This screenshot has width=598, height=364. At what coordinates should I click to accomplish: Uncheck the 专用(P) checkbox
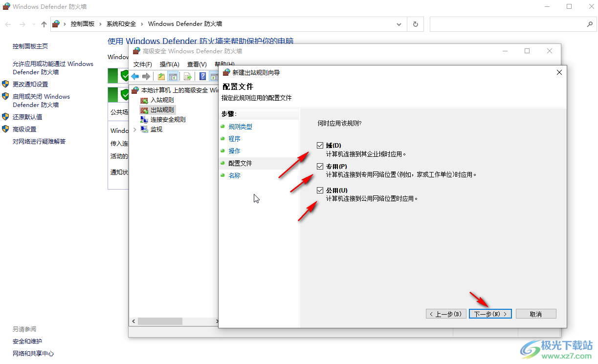pos(320,167)
